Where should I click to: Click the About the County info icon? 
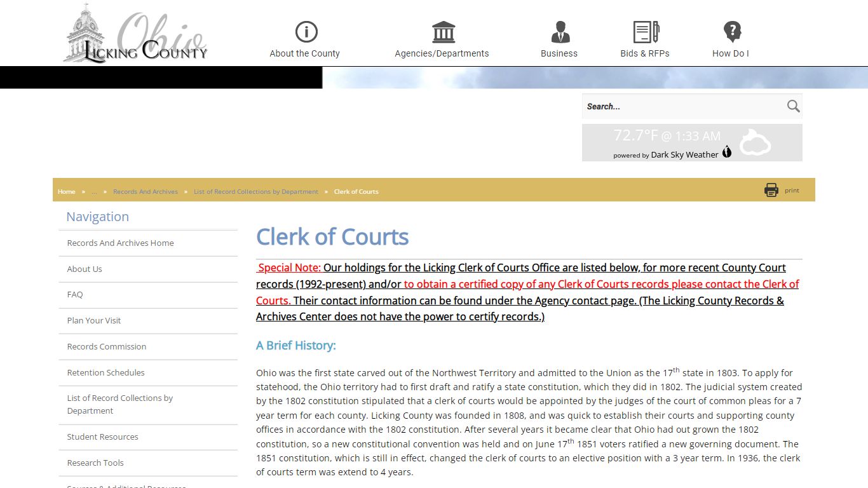(306, 32)
